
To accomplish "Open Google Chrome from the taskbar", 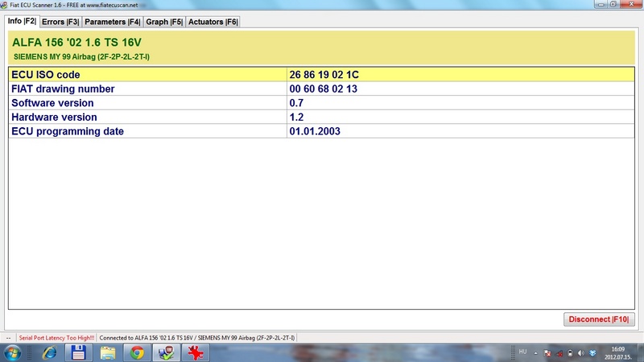I will (138, 352).
